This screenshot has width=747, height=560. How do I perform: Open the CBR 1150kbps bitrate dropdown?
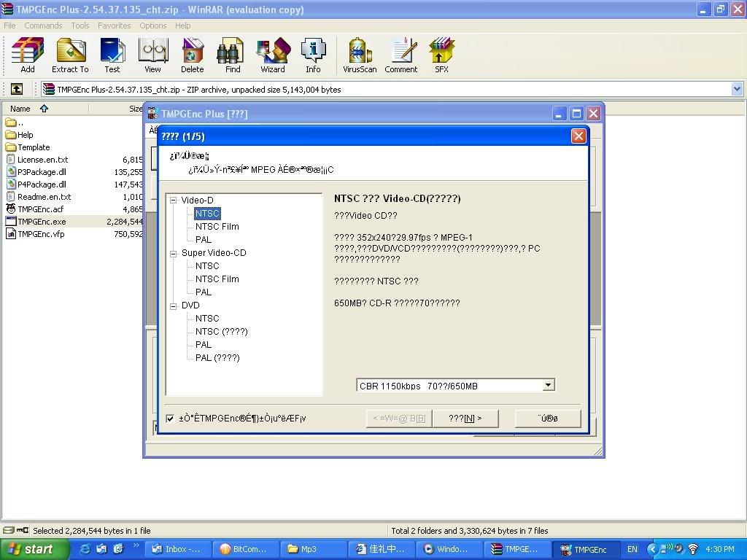549,385
